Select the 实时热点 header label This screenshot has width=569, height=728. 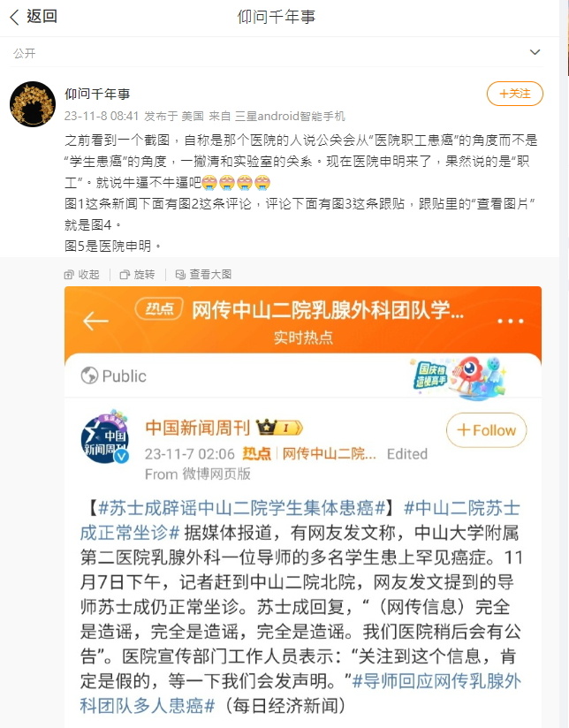(x=303, y=337)
